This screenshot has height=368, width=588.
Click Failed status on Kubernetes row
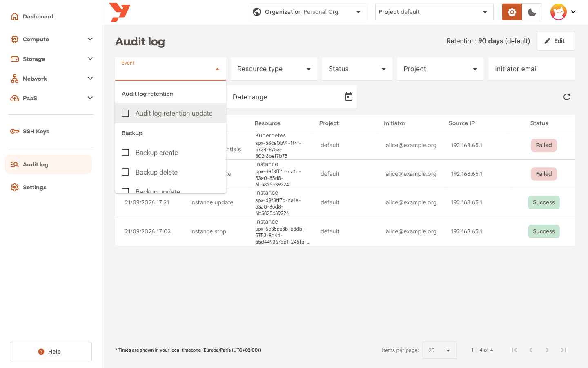tap(544, 145)
